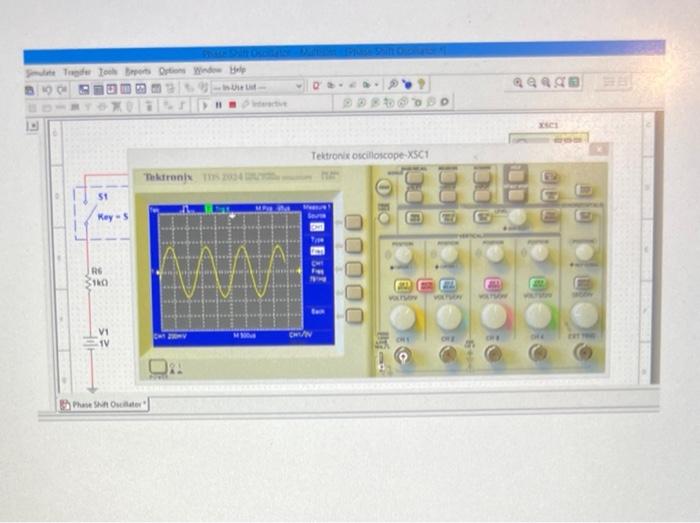The width and height of the screenshot is (700, 523).
Task: Click the green zoom-to-fit sheet icon
Action: tap(574, 82)
